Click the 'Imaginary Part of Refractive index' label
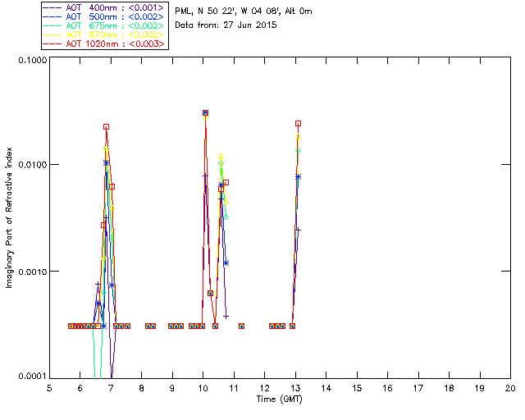525x420 pixels. (9, 217)
